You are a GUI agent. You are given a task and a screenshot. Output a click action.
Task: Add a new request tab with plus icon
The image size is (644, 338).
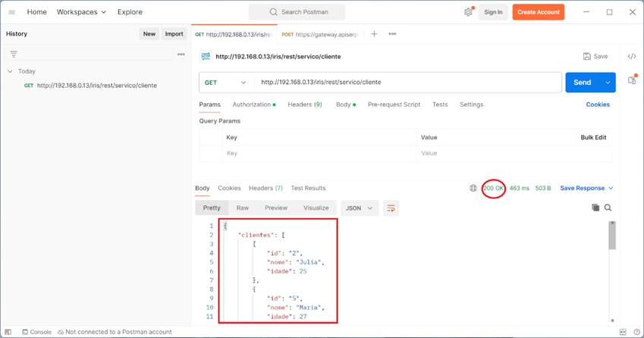point(374,34)
